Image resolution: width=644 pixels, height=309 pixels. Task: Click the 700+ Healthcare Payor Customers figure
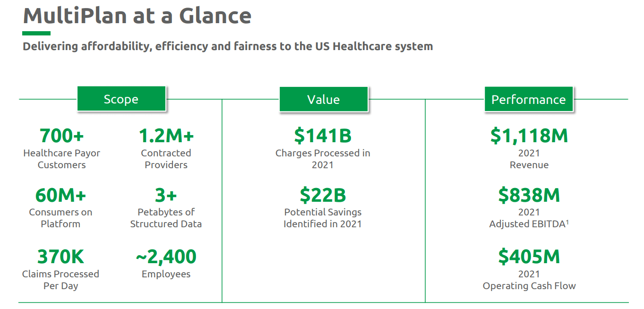pos(61,136)
